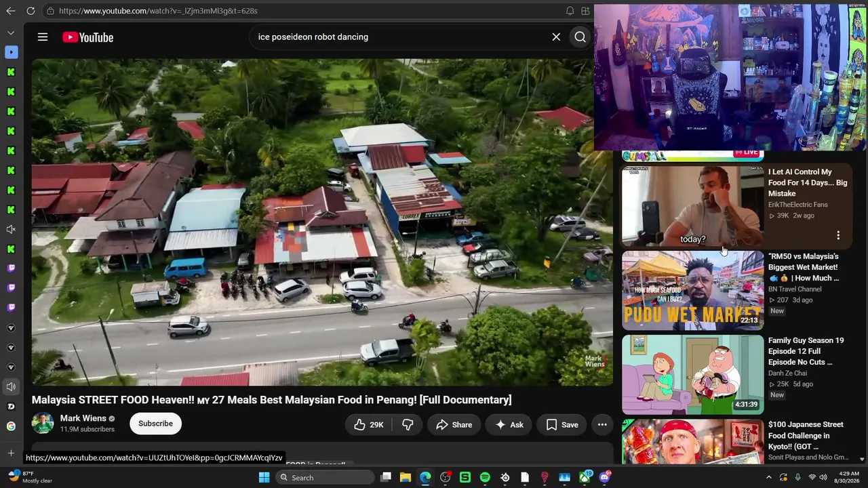Go to the YouTube home logo
Screen dimensions: 868x488
coord(88,37)
